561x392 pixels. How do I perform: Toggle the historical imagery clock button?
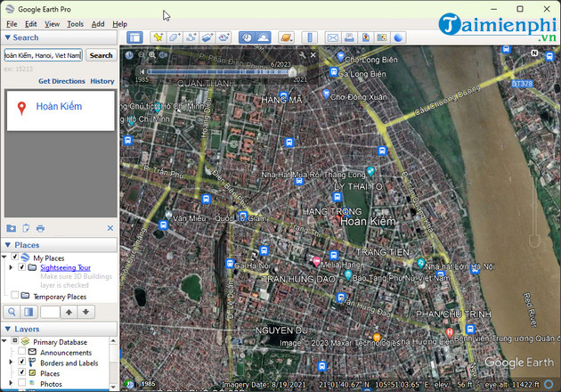point(247,37)
